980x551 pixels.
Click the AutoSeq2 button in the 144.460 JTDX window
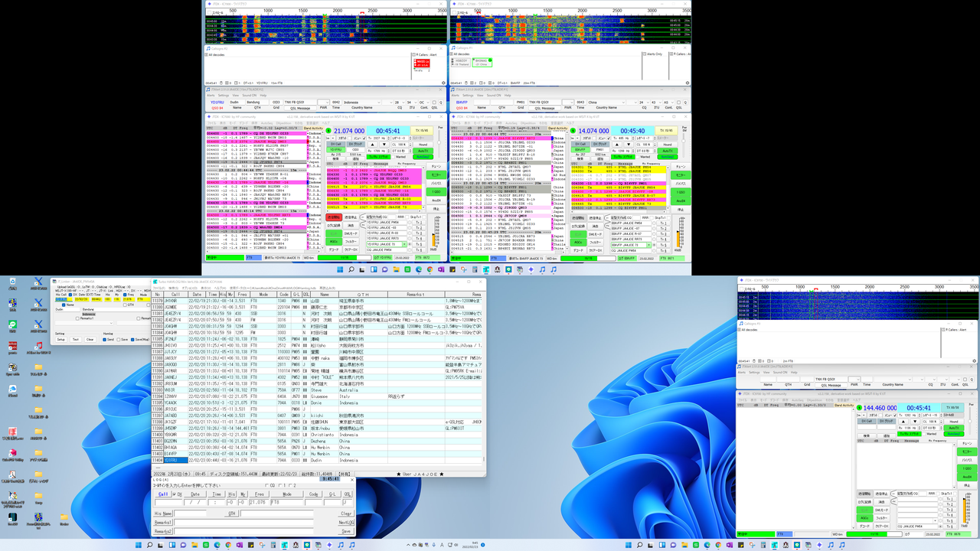click(x=954, y=434)
